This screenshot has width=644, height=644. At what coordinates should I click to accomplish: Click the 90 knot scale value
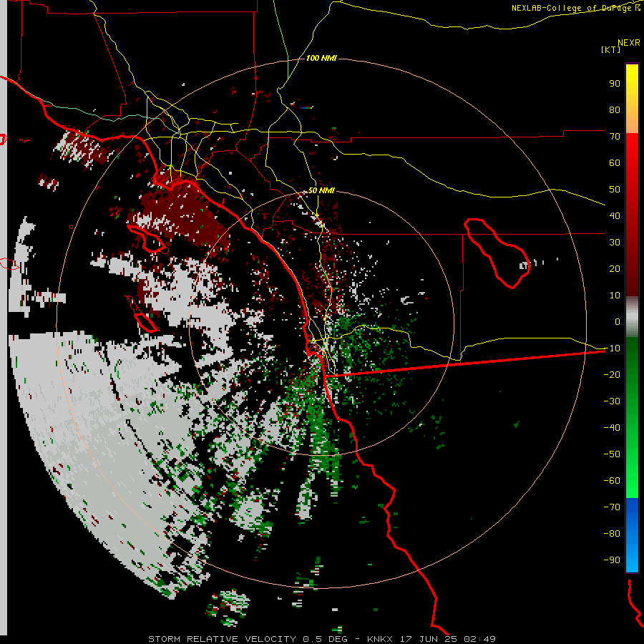[x=615, y=84]
